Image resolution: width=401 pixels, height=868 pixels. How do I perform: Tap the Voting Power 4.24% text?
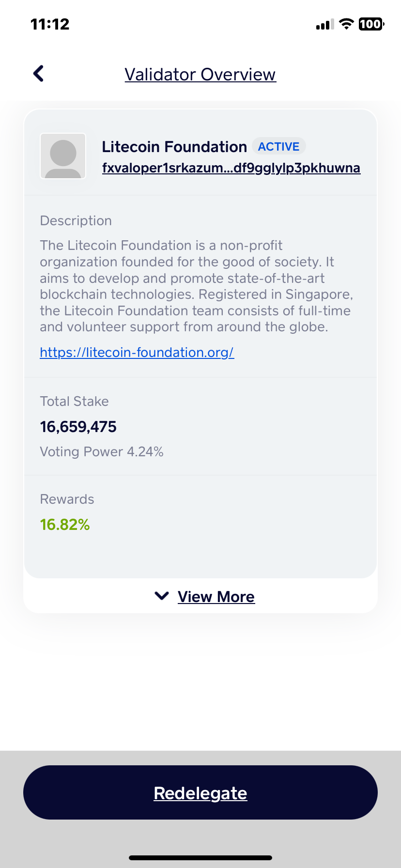point(102,452)
